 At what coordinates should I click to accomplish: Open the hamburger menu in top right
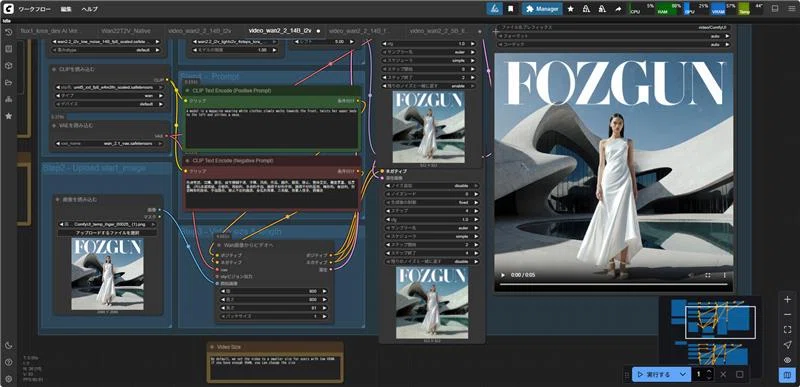(790, 9)
